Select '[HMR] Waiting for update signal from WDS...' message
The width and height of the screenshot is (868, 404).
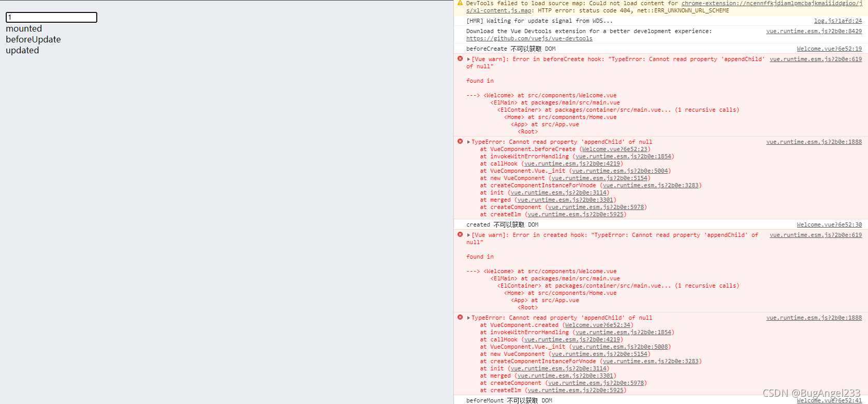tap(539, 21)
